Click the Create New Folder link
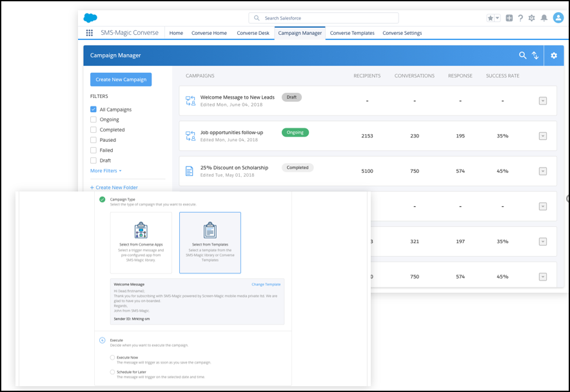 coord(113,187)
